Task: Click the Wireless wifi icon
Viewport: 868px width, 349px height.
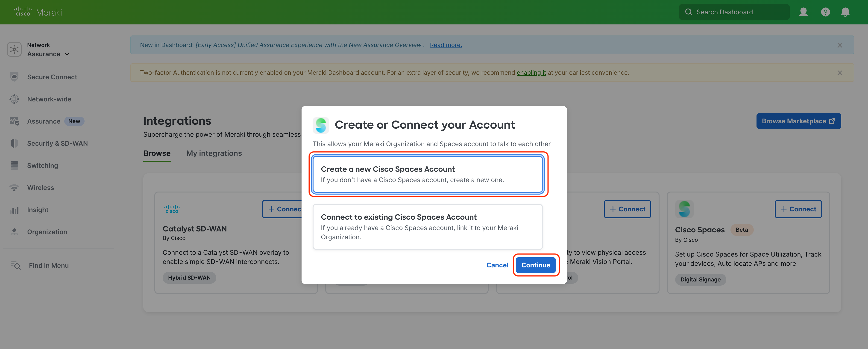Action: tap(14, 188)
